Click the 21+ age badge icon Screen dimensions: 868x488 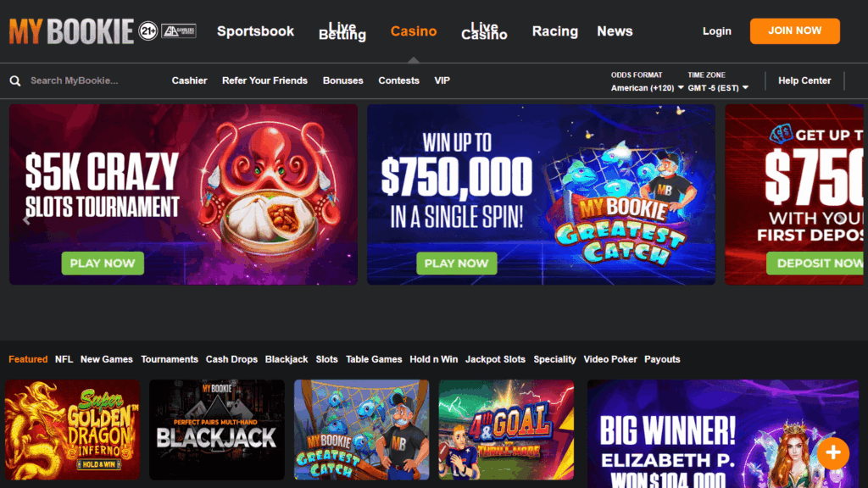(147, 31)
